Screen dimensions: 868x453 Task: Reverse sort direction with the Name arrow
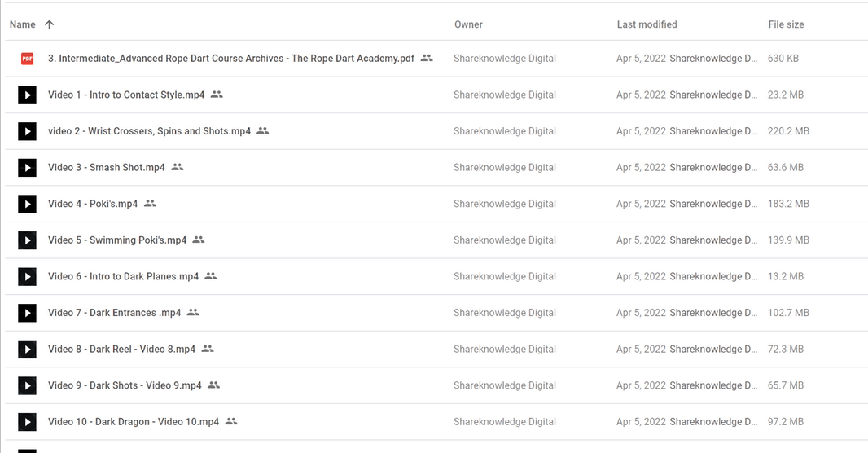pyautogui.click(x=50, y=24)
